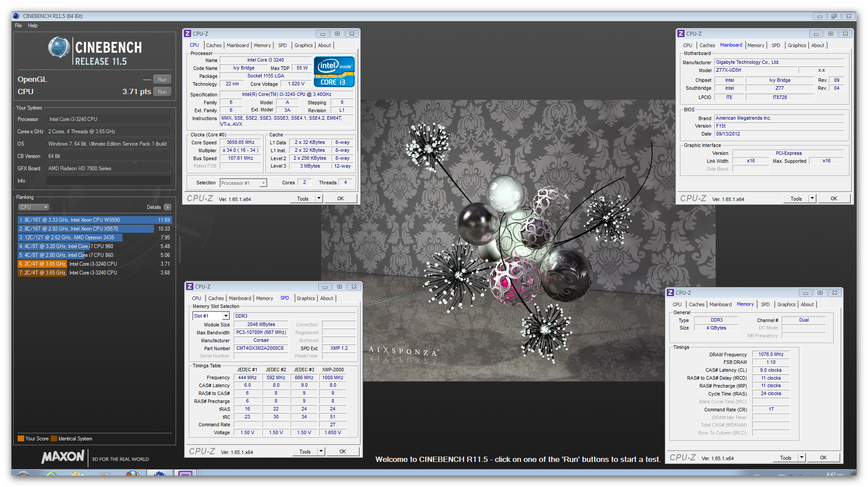This screenshot has height=487, width=868.
Task: Click part number 'CMT4GX3M2A2000C8'
Action: tap(261, 348)
